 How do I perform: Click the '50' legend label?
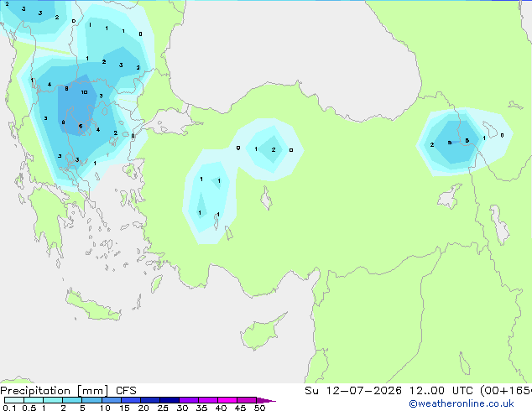point(260,408)
